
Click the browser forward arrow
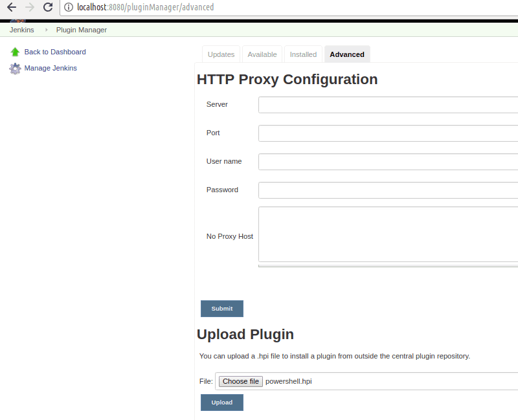(x=30, y=7)
